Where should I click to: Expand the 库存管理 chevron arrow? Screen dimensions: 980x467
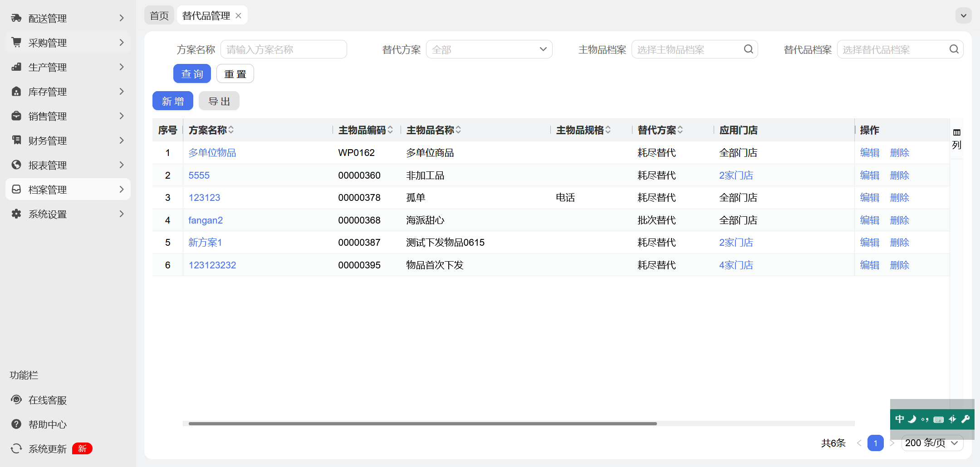[122, 92]
